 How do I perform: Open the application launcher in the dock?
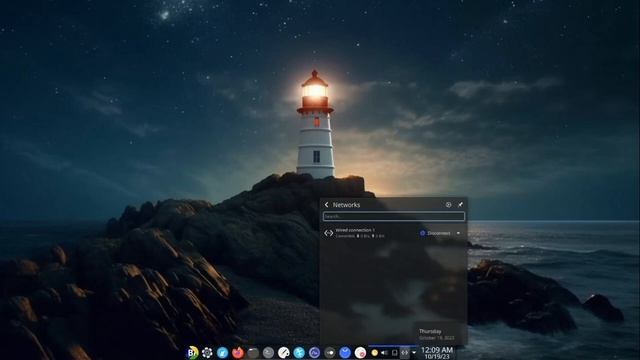pyautogui.click(x=192, y=352)
